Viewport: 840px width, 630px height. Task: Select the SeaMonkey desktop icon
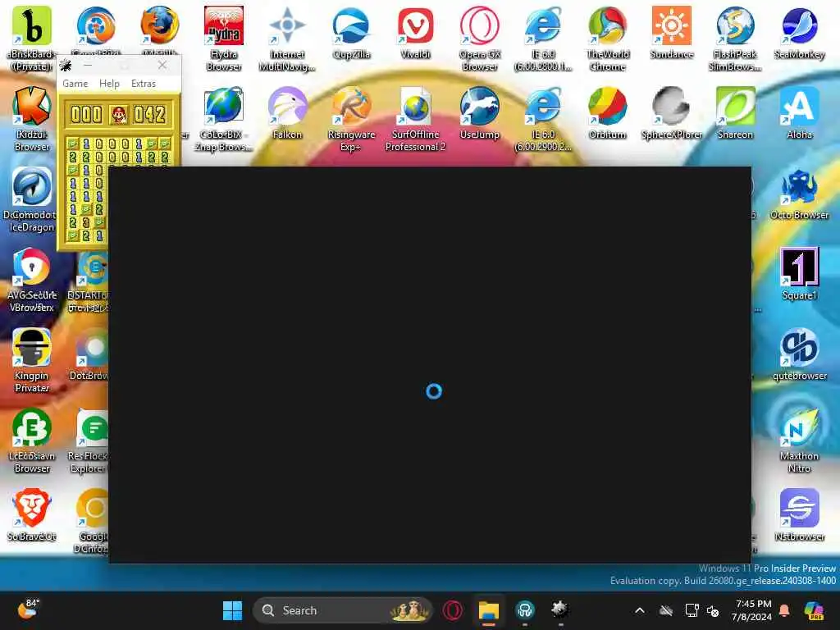tap(799, 32)
